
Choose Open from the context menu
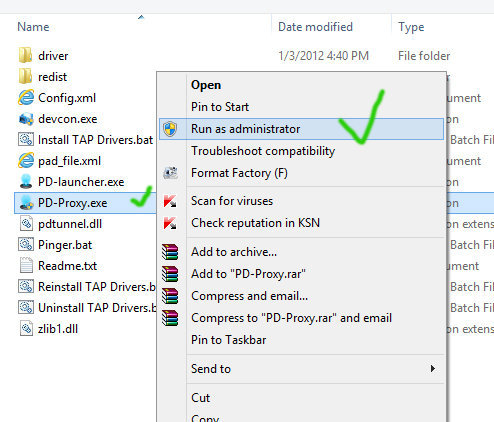[x=206, y=85]
